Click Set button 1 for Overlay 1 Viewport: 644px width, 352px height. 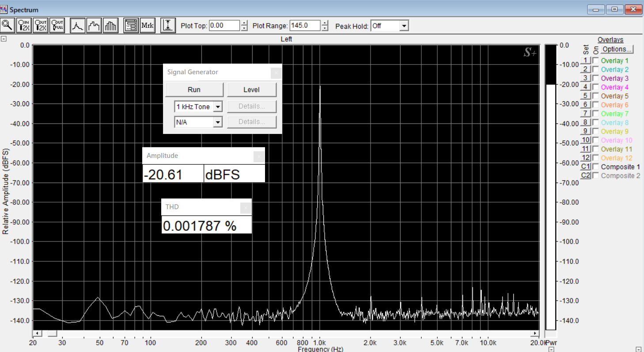[x=585, y=61]
